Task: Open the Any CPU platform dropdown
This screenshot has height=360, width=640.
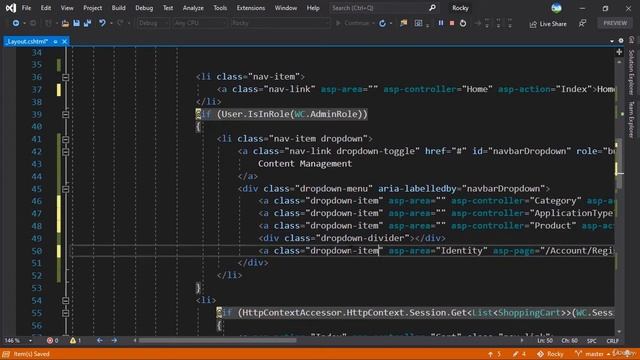Action: tap(199, 23)
